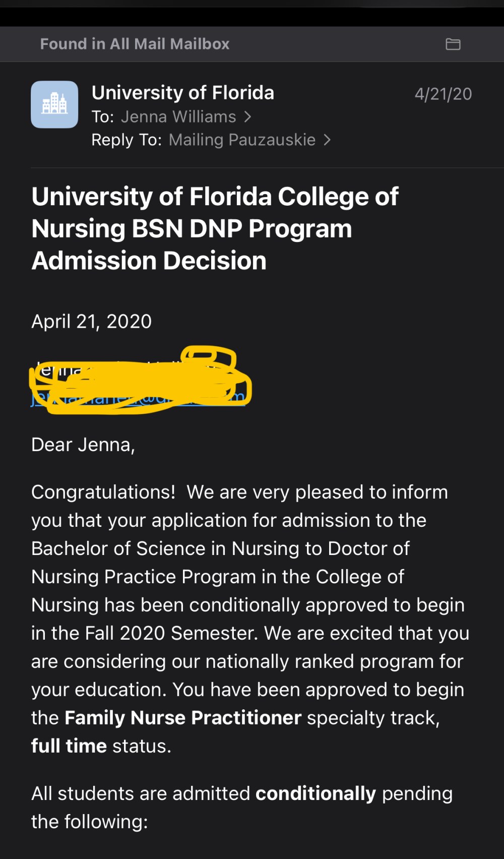Tap the Reply To: field label
The height and width of the screenshot is (859, 504).
(127, 140)
